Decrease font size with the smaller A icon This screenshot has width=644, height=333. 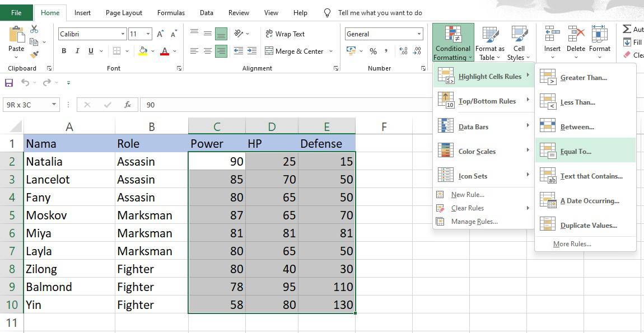[174, 34]
